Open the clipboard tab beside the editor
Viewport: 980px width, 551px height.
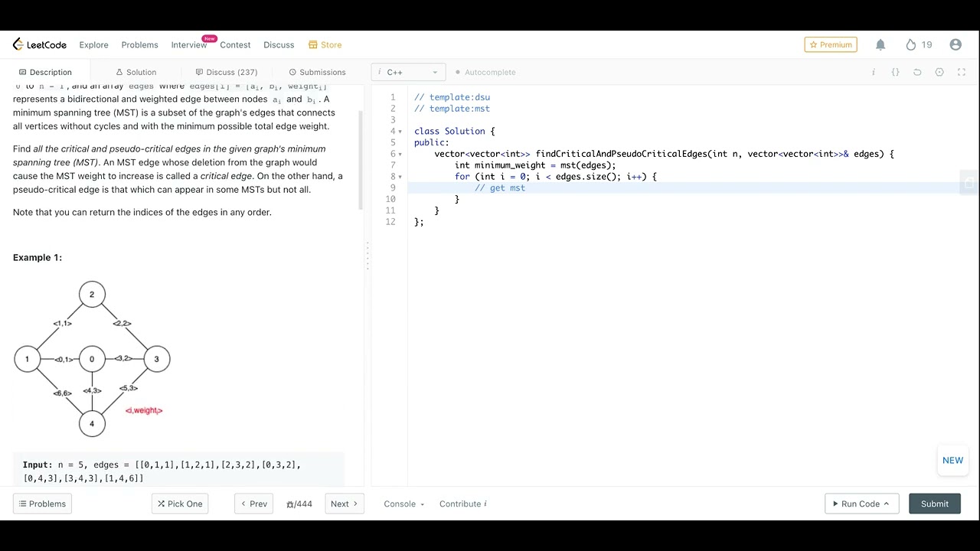pos(969,183)
